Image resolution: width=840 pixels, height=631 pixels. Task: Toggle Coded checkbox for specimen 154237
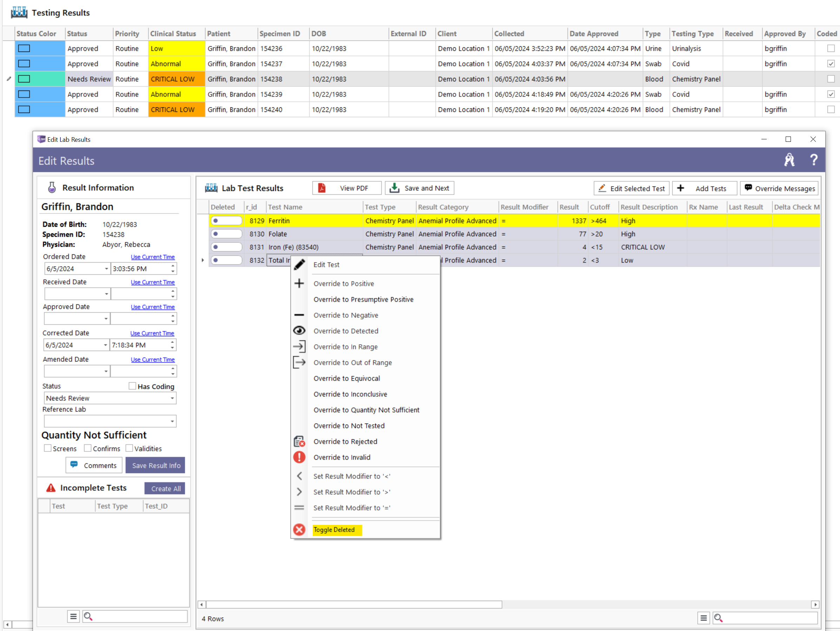point(831,64)
